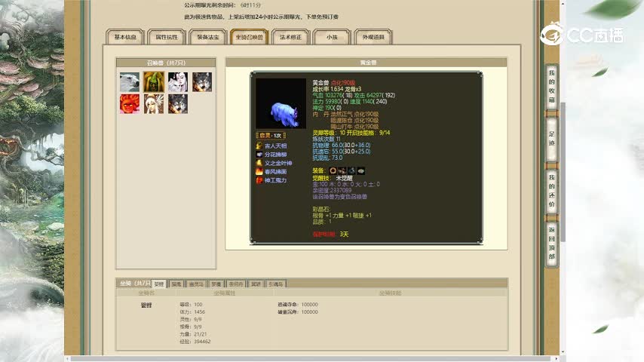Select the white polar bear pet portrait
644x362 pixels.
130,82
